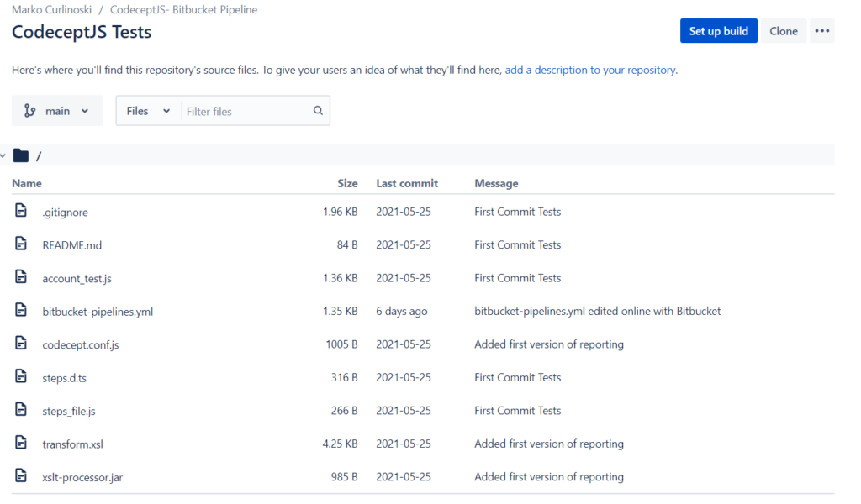This screenshot has height=504, width=861.
Task: Click the xslt-processor.jar file icon
Action: (x=21, y=476)
